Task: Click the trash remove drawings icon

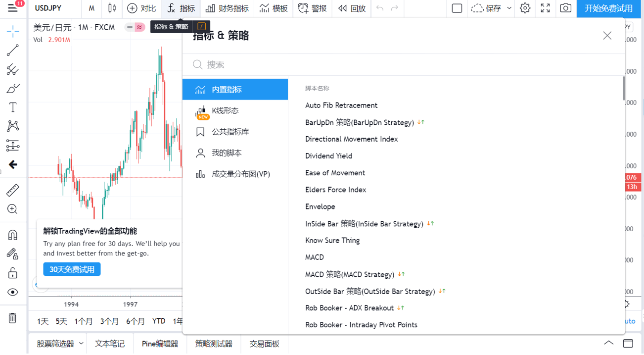Action: [13, 318]
